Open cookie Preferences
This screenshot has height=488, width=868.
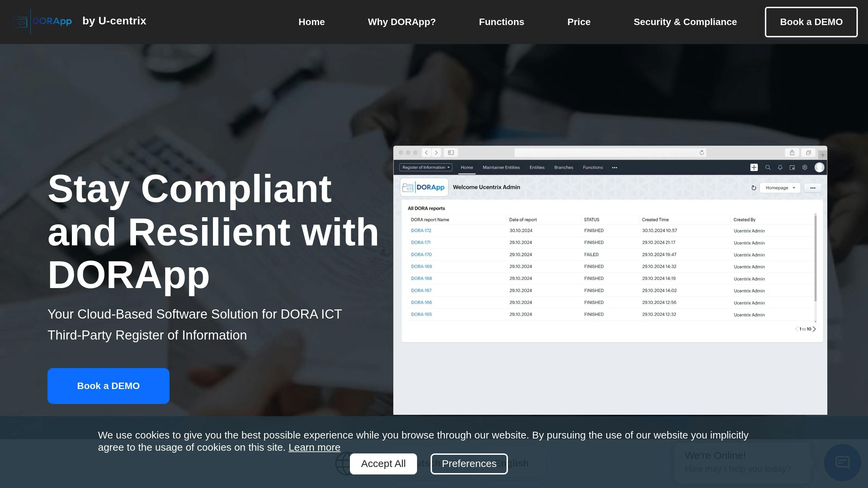pyautogui.click(x=469, y=464)
